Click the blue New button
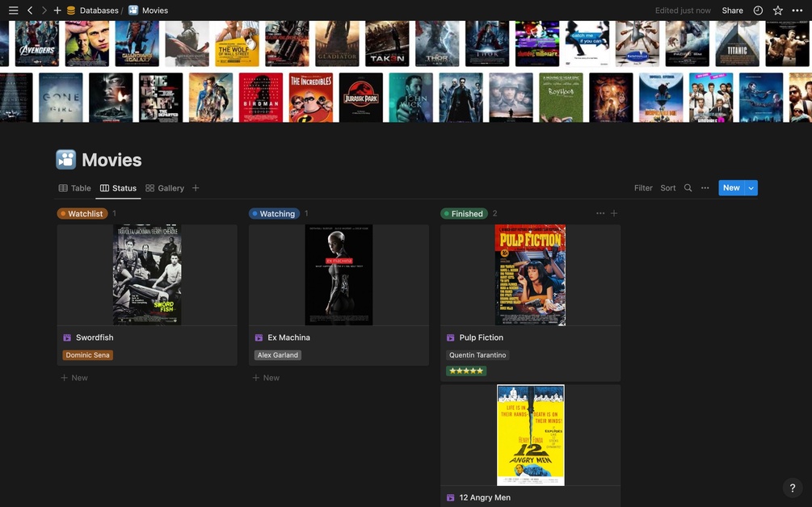812x507 pixels. click(x=731, y=188)
